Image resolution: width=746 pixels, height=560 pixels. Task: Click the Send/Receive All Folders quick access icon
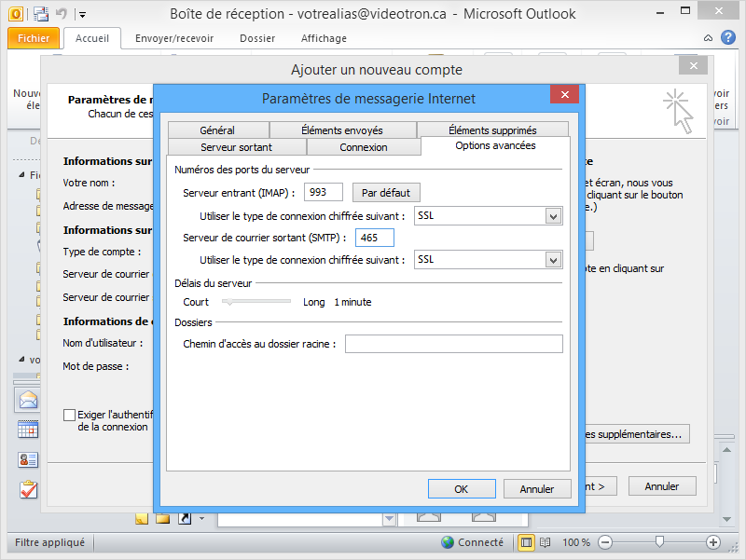pyautogui.click(x=41, y=14)
